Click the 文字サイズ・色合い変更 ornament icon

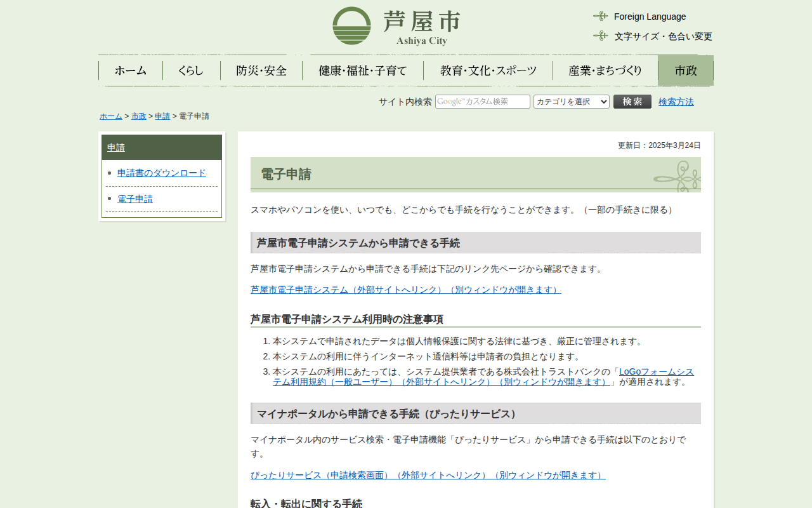600,36
